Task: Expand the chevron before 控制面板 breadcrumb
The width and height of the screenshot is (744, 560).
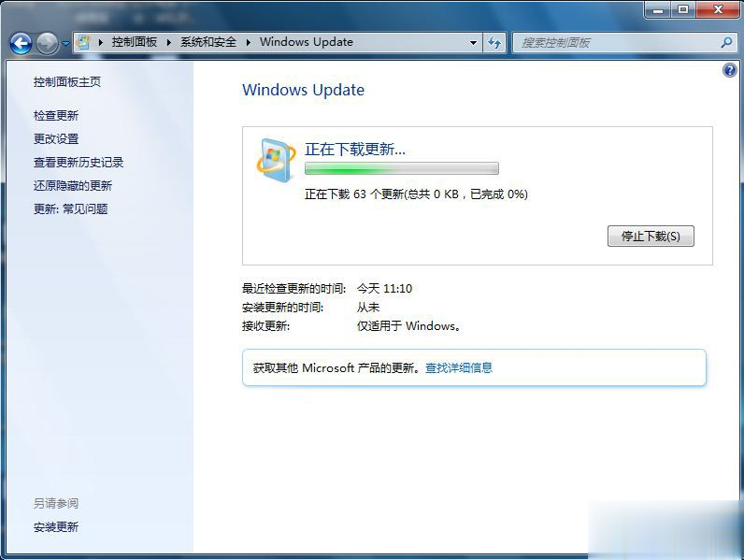Action: click(101, 42)
